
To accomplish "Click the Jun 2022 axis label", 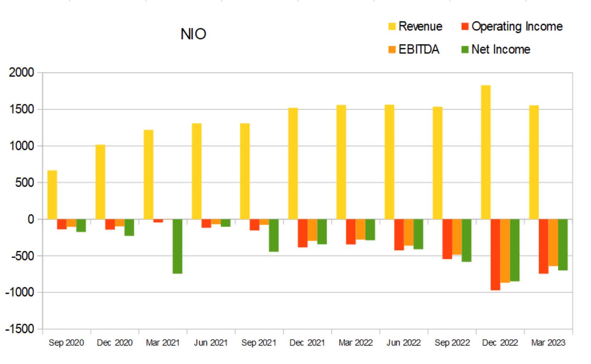I will 404,343.
